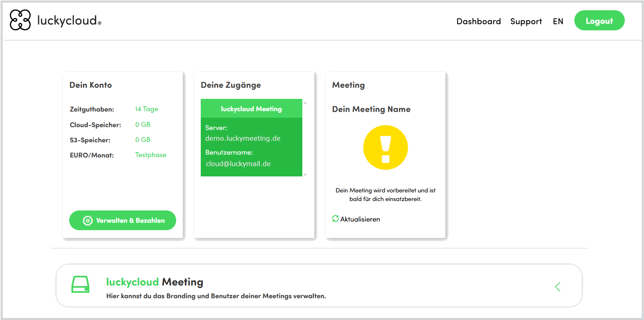
Task: Click the green Logout button
Action: coord(599,21)
